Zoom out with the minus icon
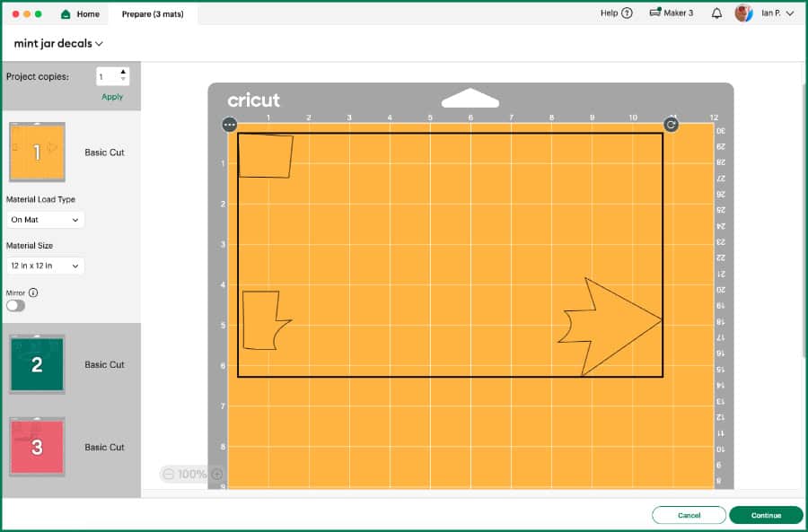The image size is (808, 532). (168, 474)
